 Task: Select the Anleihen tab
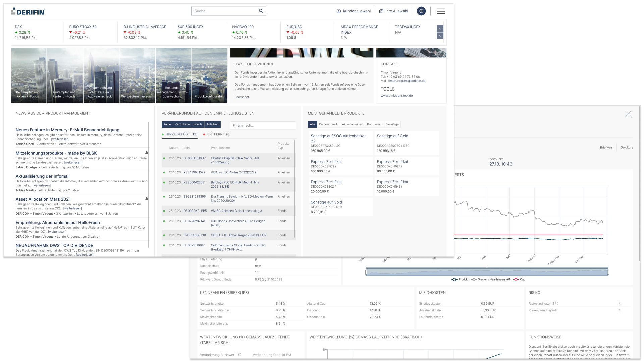tap(212, 124)
